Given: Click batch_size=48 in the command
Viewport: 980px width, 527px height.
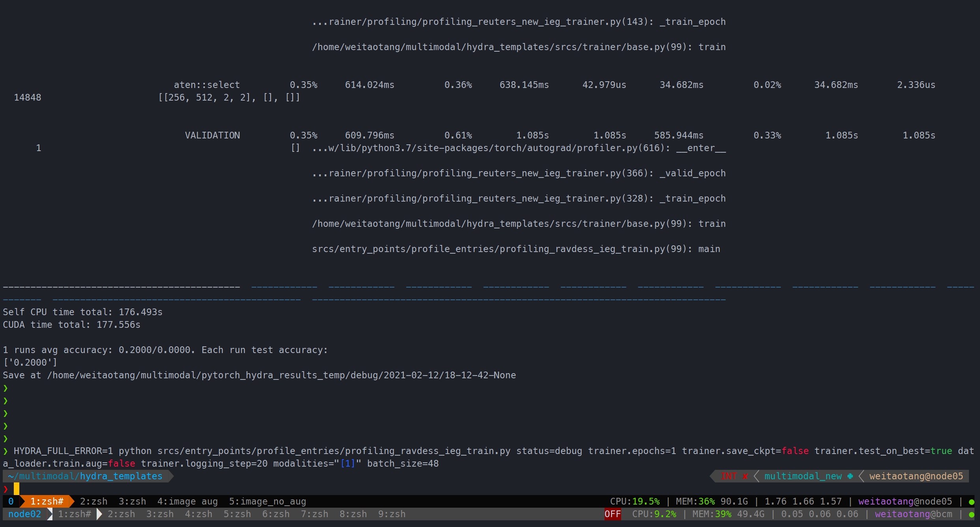Looking at the screenshot, I should coord(403,463).
